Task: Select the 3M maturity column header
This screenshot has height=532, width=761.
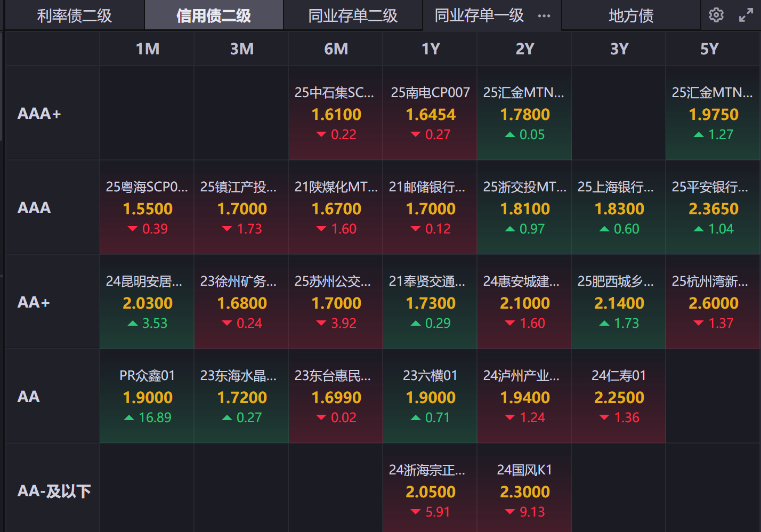Action: pyautogui.click(x=241, y=49)
